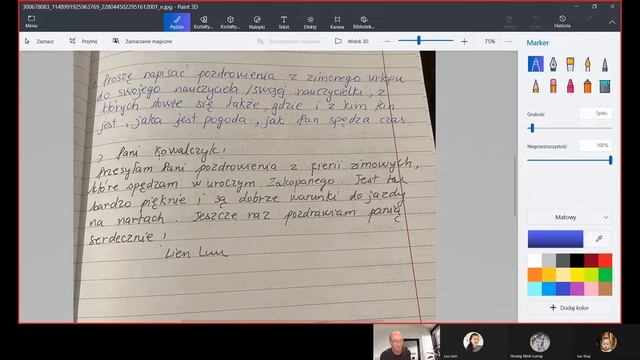Open the current blue color picker
The width and height of the screenshot is (640, 360).
tap(555, 239)
